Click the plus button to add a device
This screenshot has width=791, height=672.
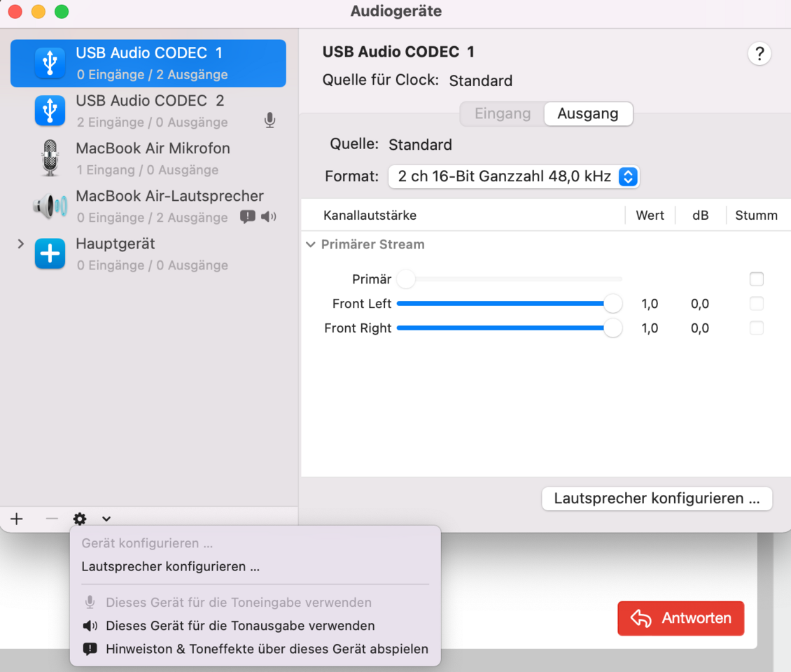17,519
